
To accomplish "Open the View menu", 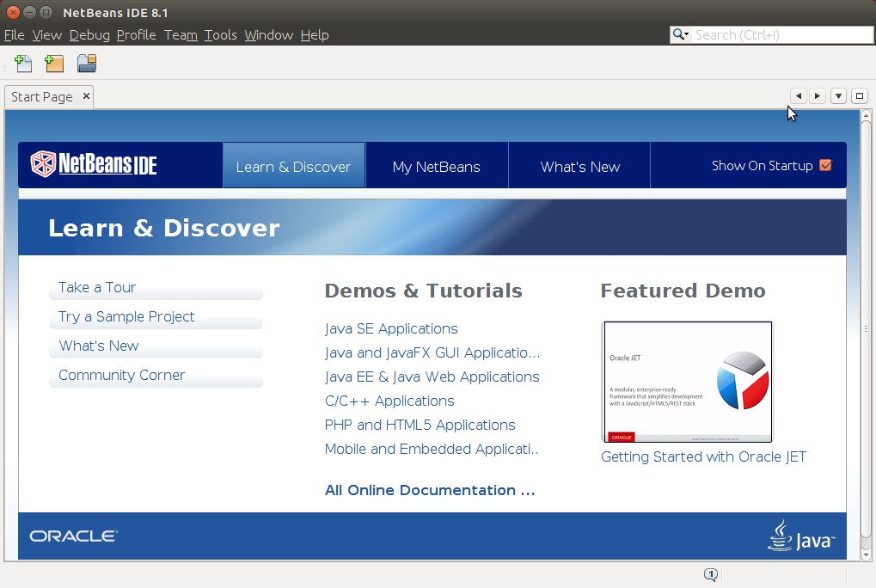I will pyautogui.click(x=47, y=35).
